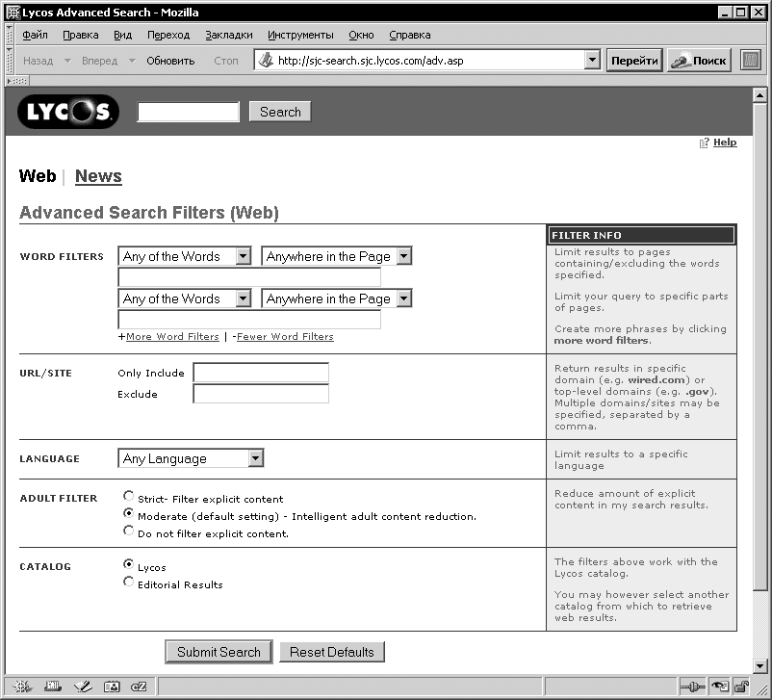Open second Anywhere in the Page dropdown
The width and height of the screenshot is (772, 700).
coord(336,298)
